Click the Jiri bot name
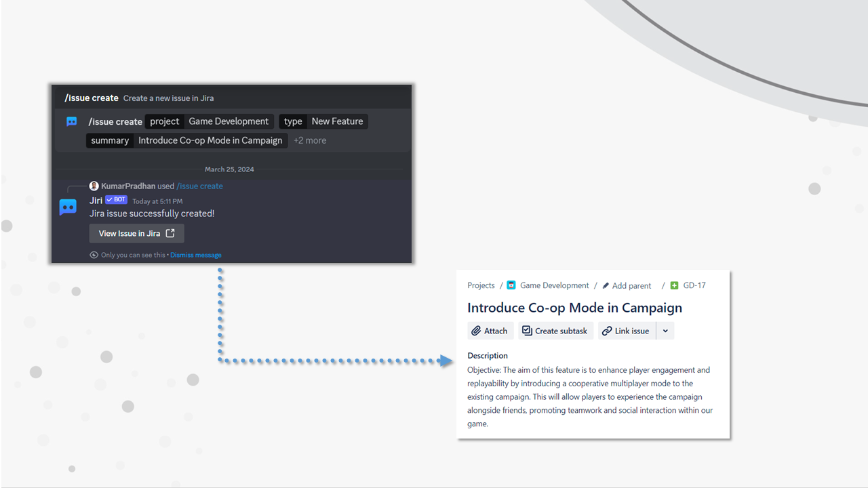Screen dimensions: 868x488 click(x=96, y=200)
